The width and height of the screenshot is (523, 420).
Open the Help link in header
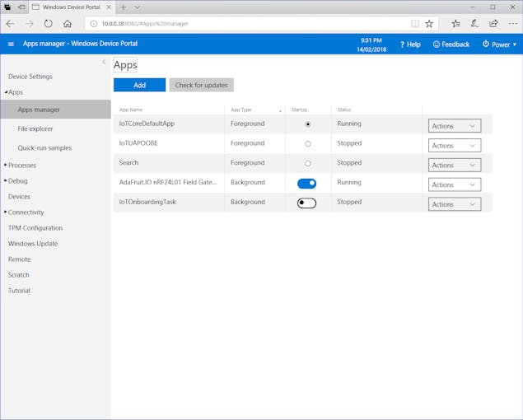coord(410,44)
